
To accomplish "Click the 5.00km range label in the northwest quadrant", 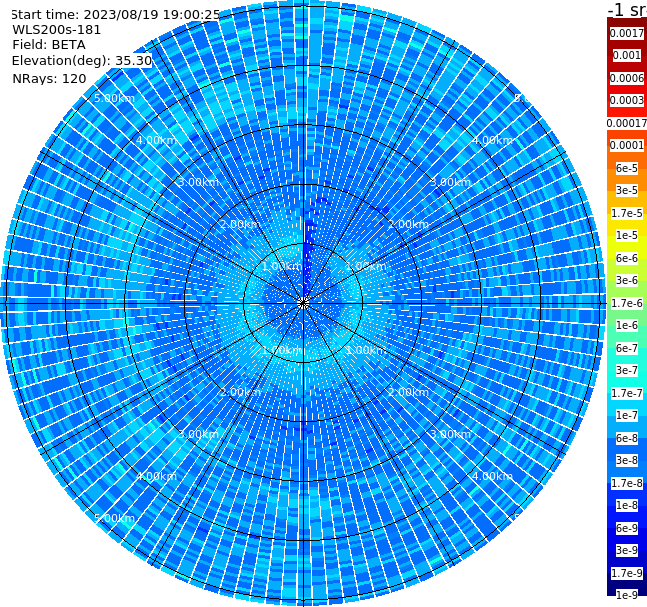I will [114, 98].
